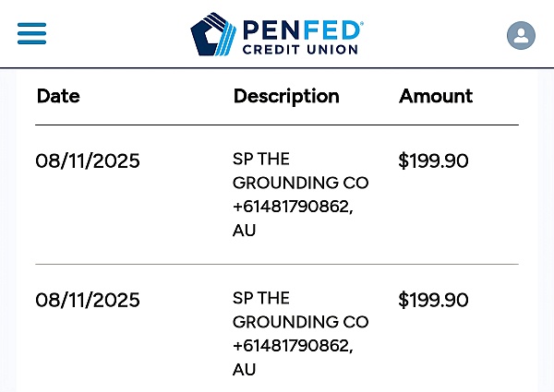Click the FED portion of the logo

coord(332,30)
